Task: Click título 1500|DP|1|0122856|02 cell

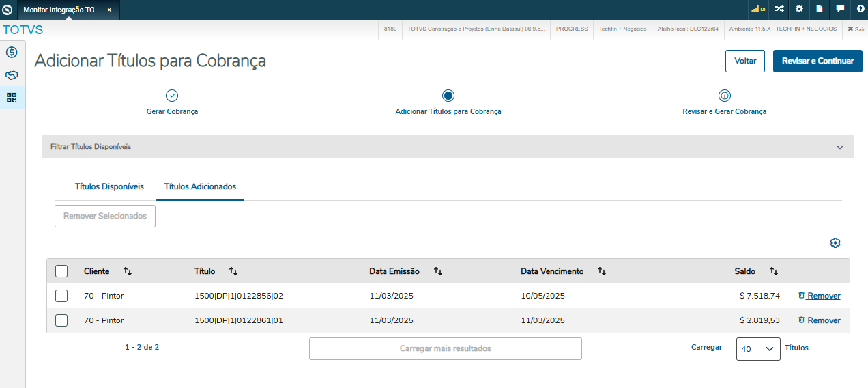Action: pos(239,296)
